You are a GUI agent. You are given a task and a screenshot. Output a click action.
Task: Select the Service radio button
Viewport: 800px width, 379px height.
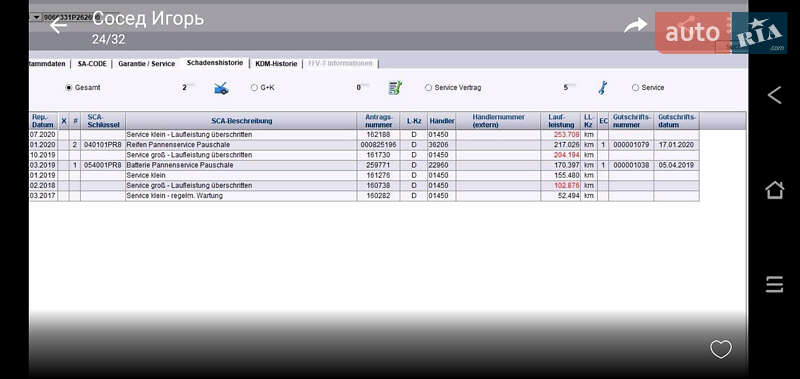pyautogui.click(x=635, y=88)
